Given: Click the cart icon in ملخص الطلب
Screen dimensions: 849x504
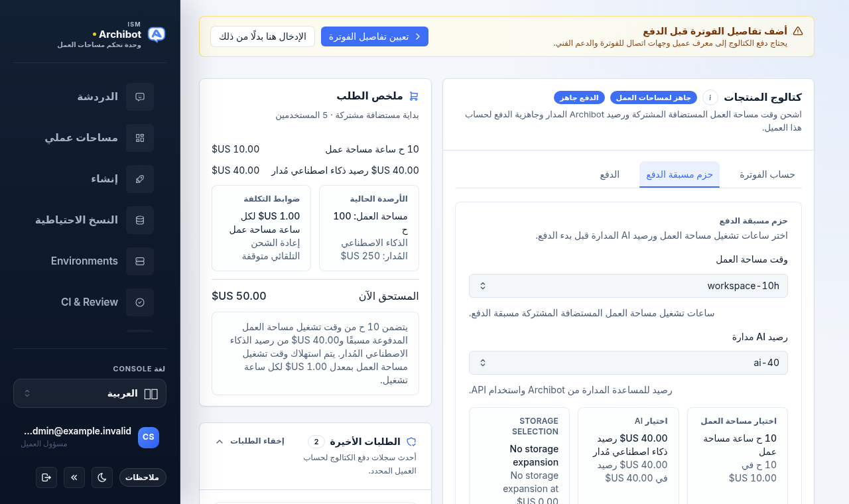Looking at the screenshot, I should click(x=414, y=96).
